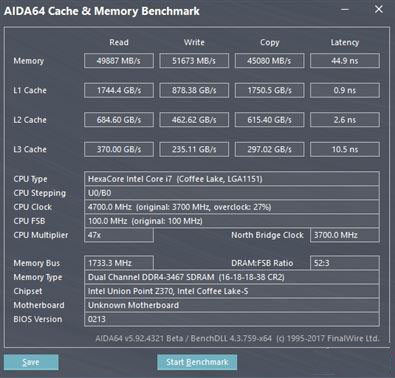Click the CPU Multiplier value 47x
Screen dimensions: 395x378
click(x=119, y=235)
